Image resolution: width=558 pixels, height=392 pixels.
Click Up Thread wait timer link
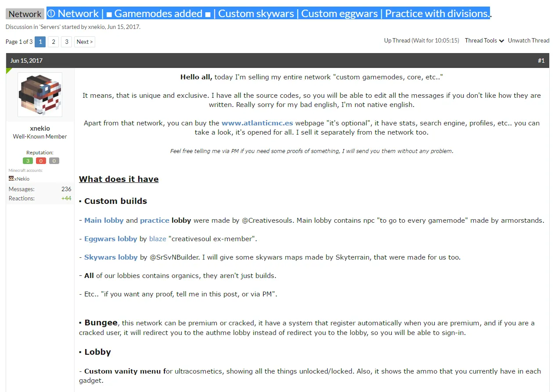pos(422,40)
